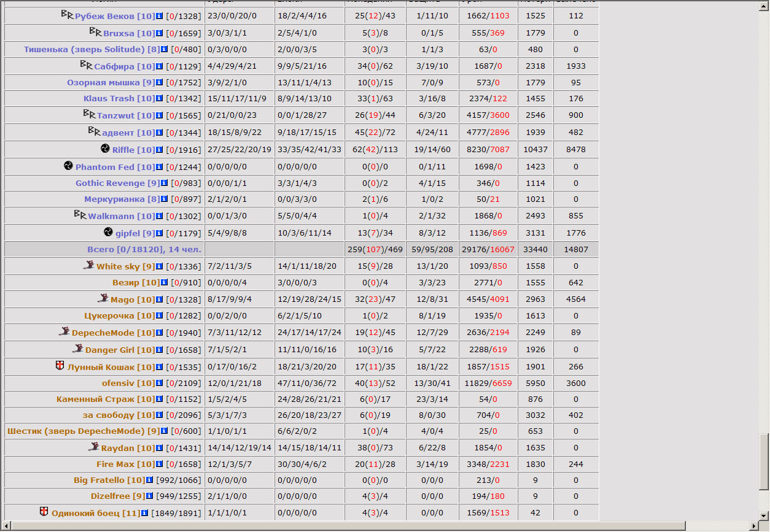Click the clan icon next to Mago
This screenshot has height=532, width=770.
(103, 298)
